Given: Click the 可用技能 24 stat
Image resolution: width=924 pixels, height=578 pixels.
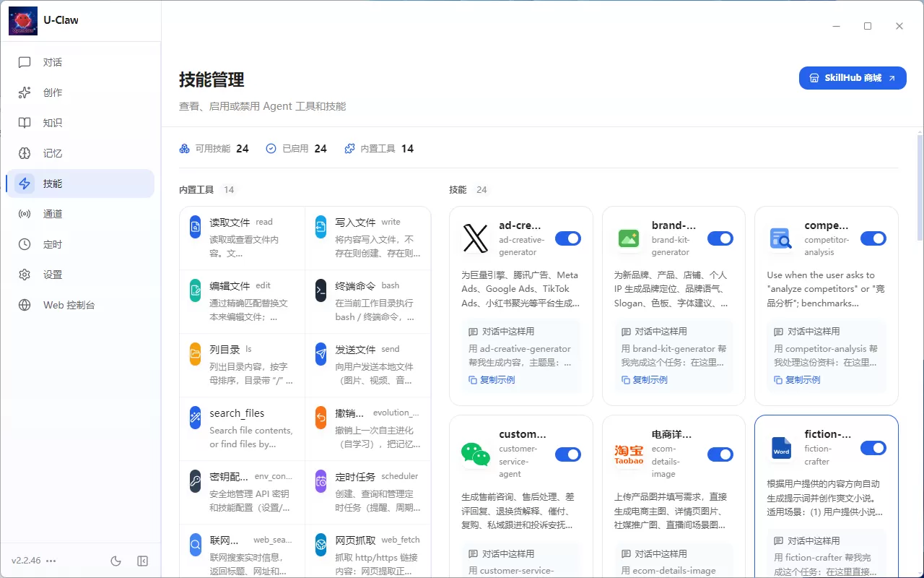Looking at the screenshot, I should (214, 149).
